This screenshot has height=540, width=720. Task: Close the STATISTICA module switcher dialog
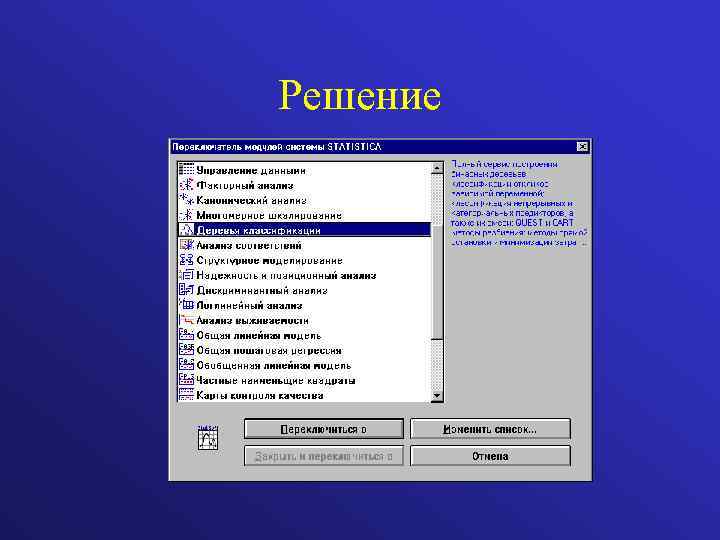(x=582, y=146)
